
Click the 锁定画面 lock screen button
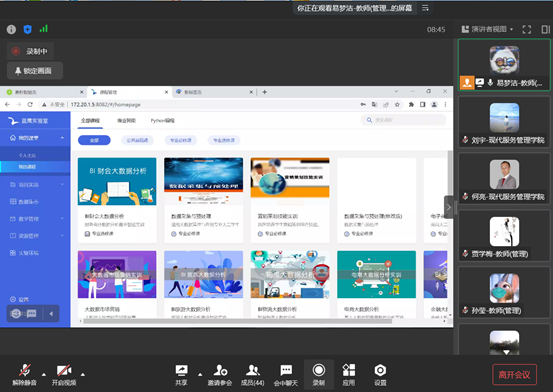coord(35,71)
